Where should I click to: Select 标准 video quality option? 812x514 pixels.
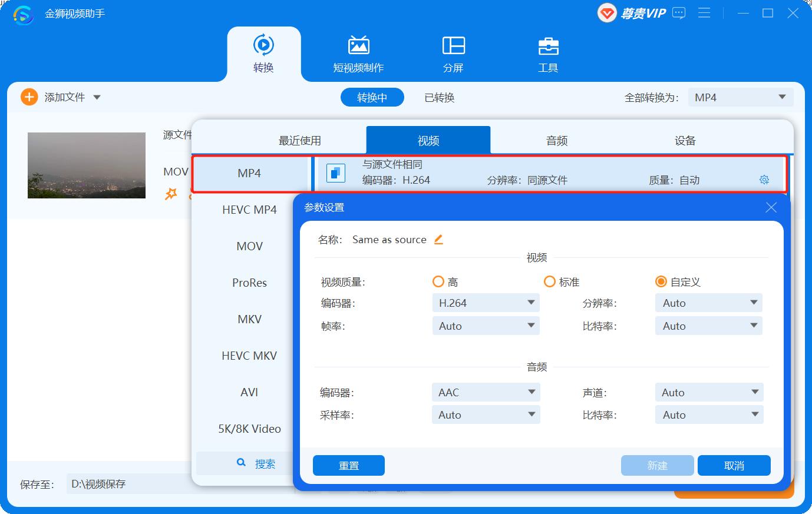[x=550, y=282]
